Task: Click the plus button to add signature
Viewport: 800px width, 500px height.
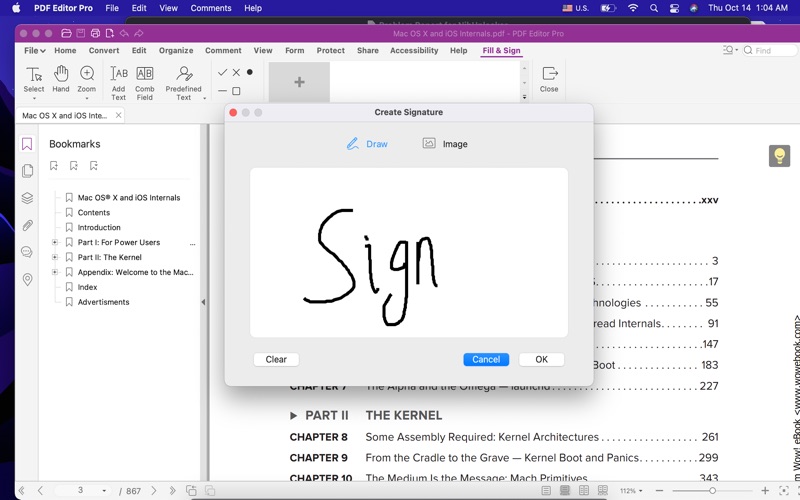Action: pyautogui.click(x=299, y=82)
